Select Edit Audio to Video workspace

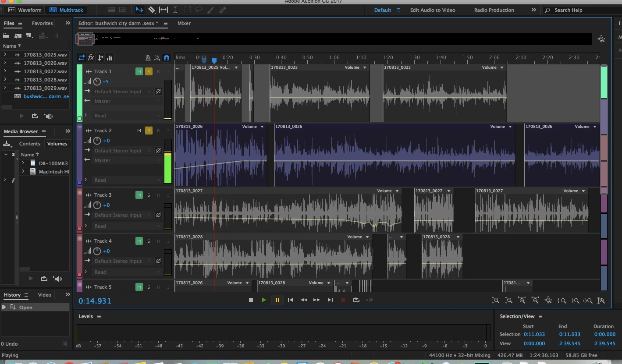tap(433, 10)
